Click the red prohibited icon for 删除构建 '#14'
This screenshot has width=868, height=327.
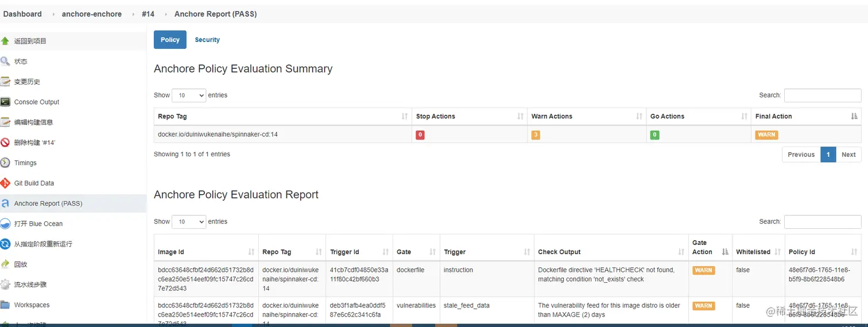click(5, 143)
